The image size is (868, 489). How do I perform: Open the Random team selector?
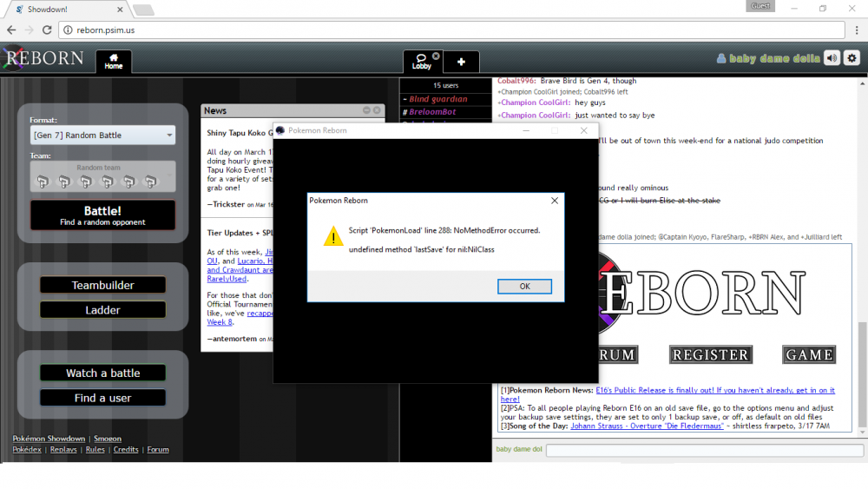click(102, 176)
